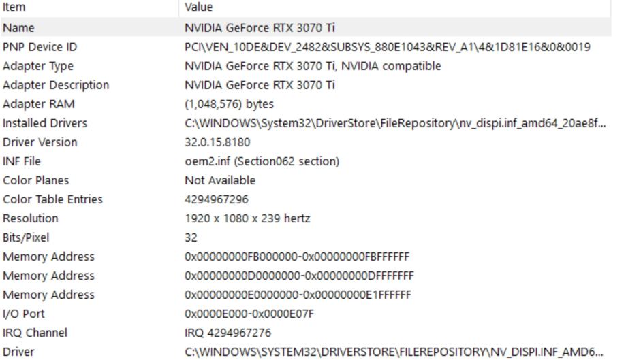Image resolution: width=626 pixels, height=364 pixels.
Task: Click the Driver row's NV_DISPI path value
Action: click(394, 352)
